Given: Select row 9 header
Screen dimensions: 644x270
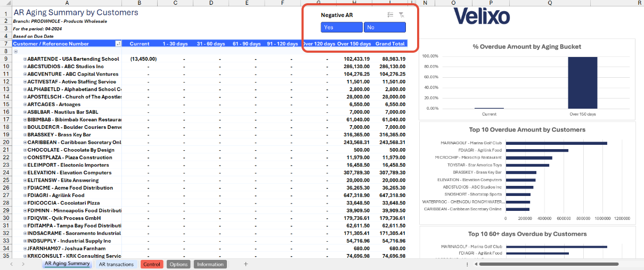Looking at the screenshot, I should click(x=5, y=59).
